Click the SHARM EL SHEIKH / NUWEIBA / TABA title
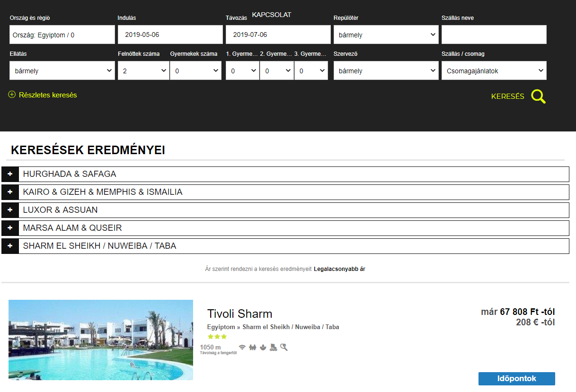Screen dimensions: 576x392 tap(99, 246)
